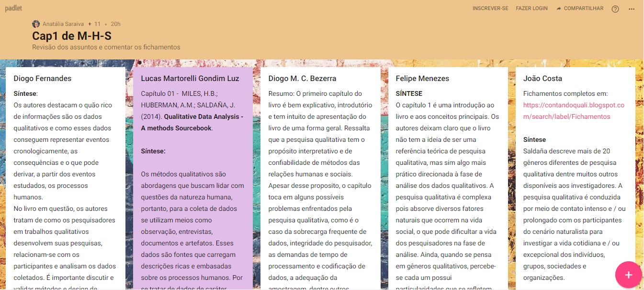Screen dimensions: 644x290
Task: Click the Compartilhar share arrow button
Action: (x=580, y=9)
